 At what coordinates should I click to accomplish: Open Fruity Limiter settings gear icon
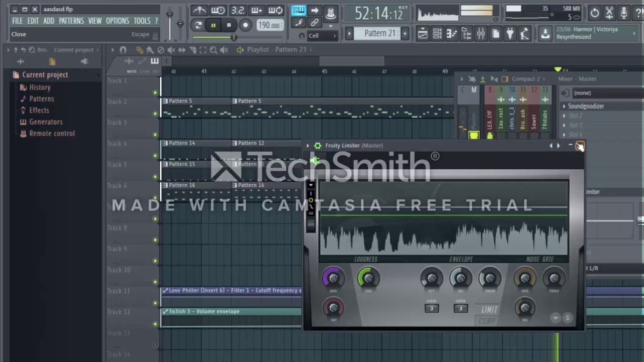pyautogui.click(x=317, y=146)
